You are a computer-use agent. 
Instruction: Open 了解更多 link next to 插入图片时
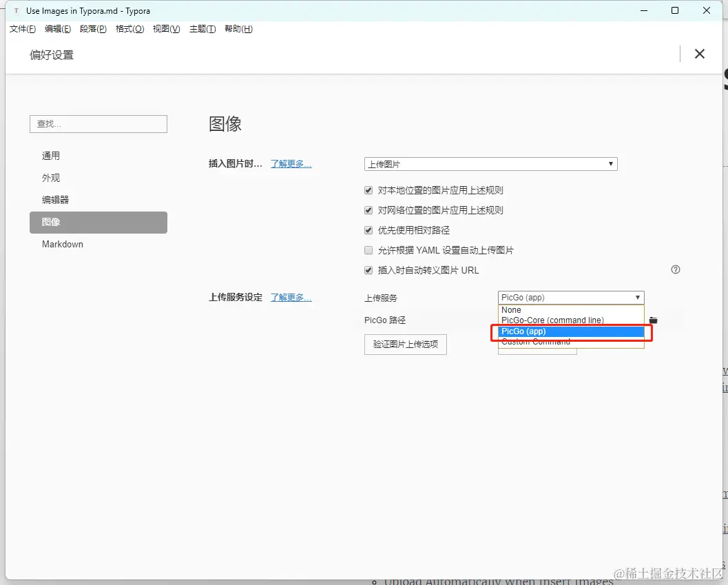[x=291, y=163]
